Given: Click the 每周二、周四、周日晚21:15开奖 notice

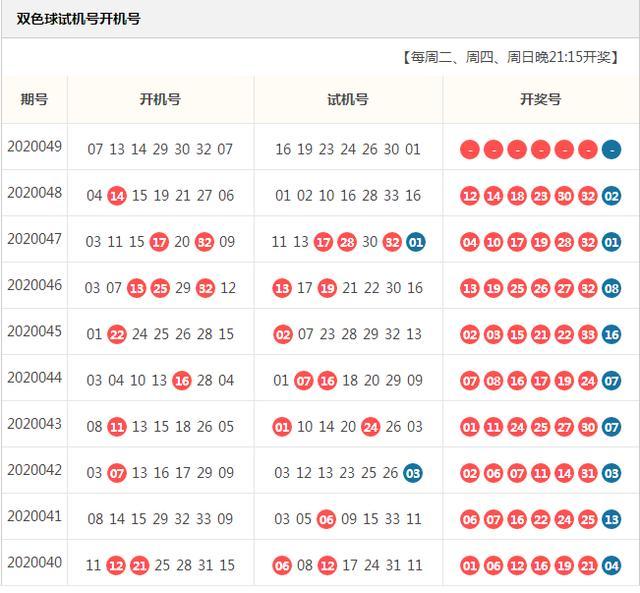Looking at the screenshot, I should pos(511,57).
